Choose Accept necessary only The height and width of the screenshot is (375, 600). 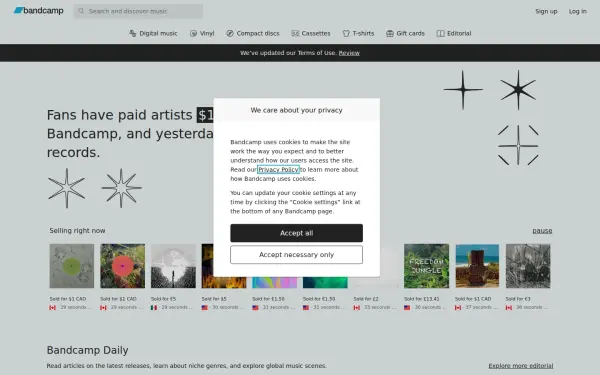[x=297, y=254]
